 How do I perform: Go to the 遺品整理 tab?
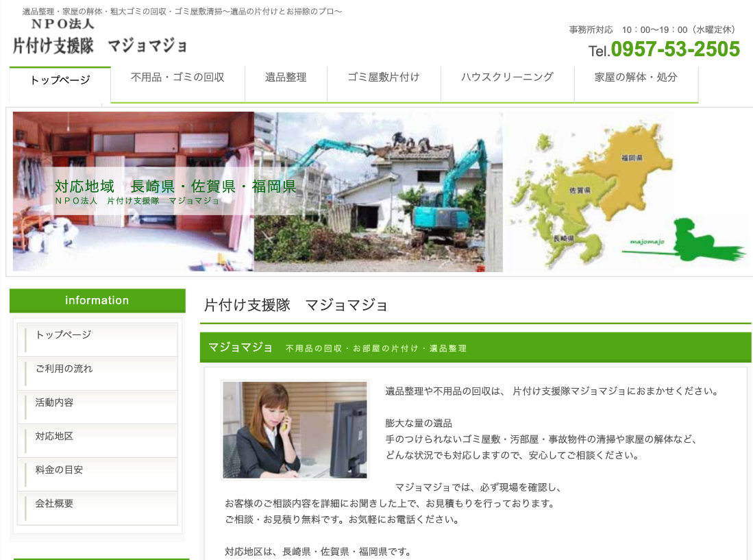click(x=286, y=77)
